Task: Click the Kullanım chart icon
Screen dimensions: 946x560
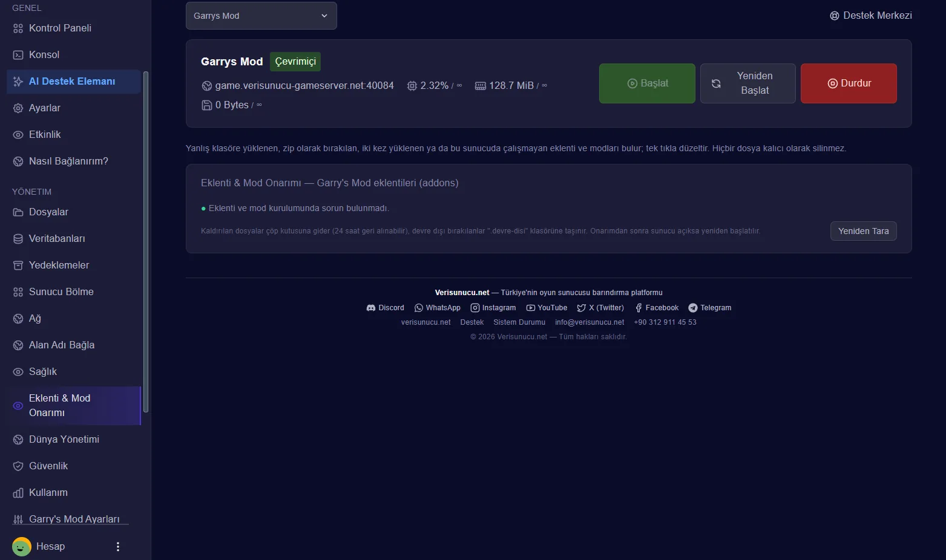Action: (x=18, y=492)
